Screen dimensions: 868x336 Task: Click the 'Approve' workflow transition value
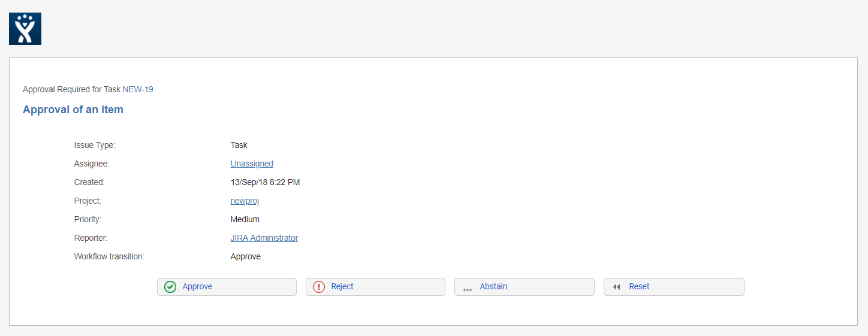[x=246, y=256]
